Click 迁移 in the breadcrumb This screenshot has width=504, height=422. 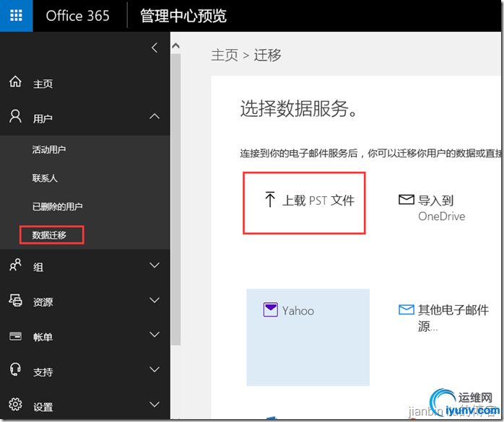point(267,55)
